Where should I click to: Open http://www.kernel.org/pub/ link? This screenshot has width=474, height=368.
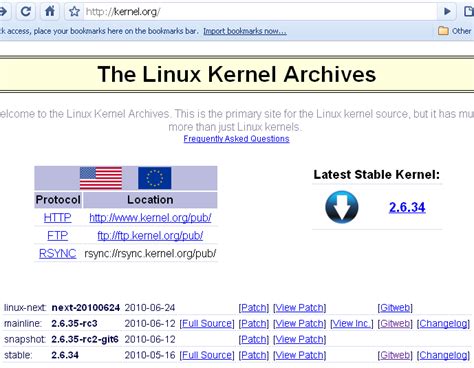(150, 218)
